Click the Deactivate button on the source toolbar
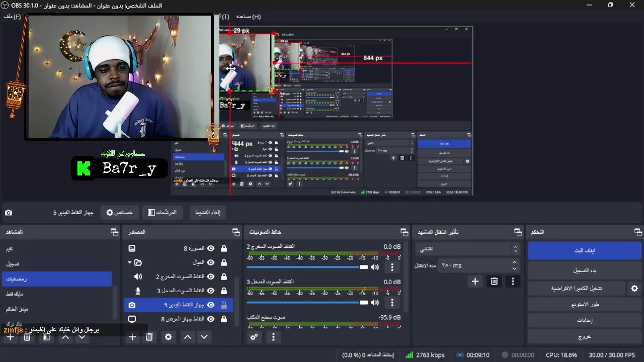This screenshot has height=362, width=644. pos(208,213)
